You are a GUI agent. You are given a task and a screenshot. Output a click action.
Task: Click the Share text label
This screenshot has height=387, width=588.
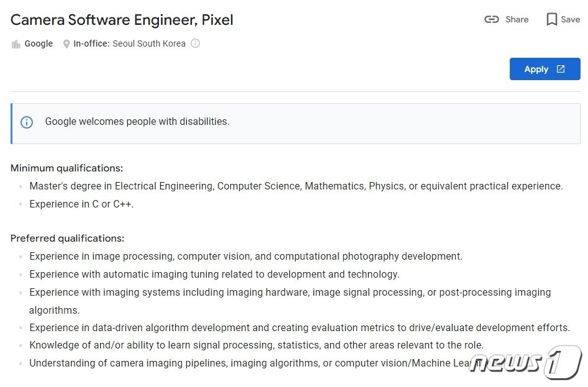click(517, 19)
